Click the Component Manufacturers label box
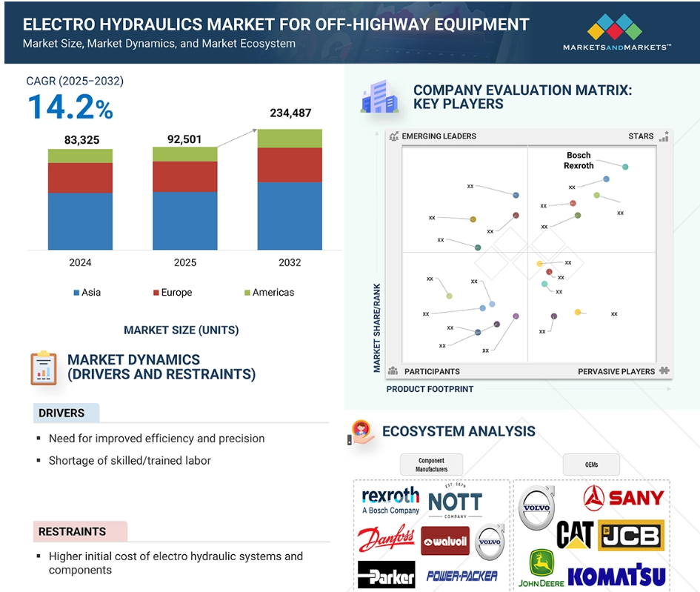The width and height of the screenshot is (700, 592). 431,465
